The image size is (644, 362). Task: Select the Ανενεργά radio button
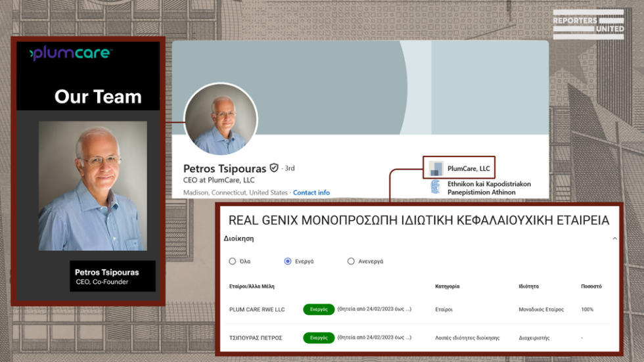(351, 261)
